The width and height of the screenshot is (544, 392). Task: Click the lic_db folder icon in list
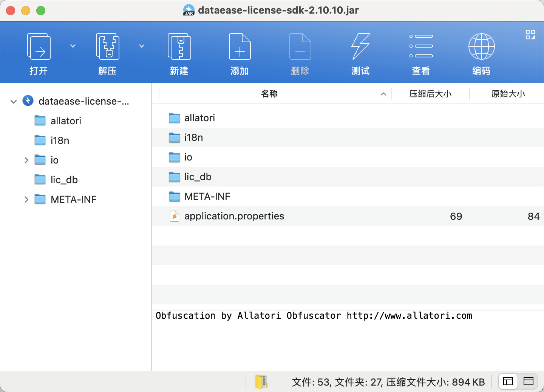point(175,177)
